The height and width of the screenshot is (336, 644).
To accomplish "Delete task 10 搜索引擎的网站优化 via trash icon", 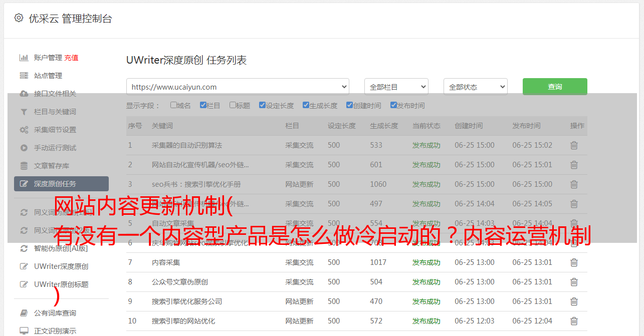I will coord(574,321).
